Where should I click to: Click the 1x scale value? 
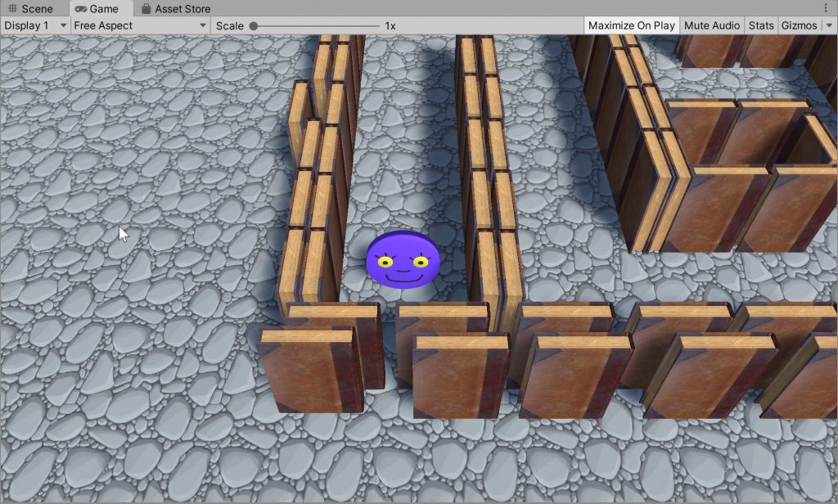(x=390, y=25)
